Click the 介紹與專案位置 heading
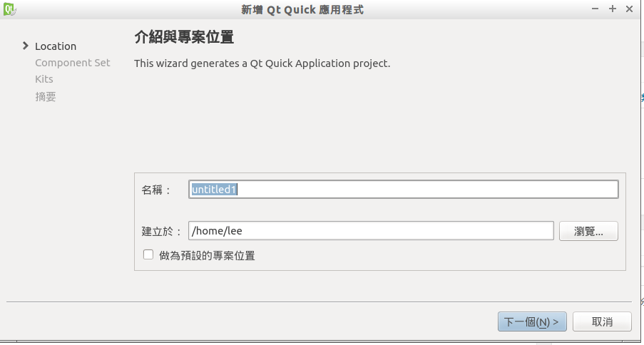 [184, 37]
